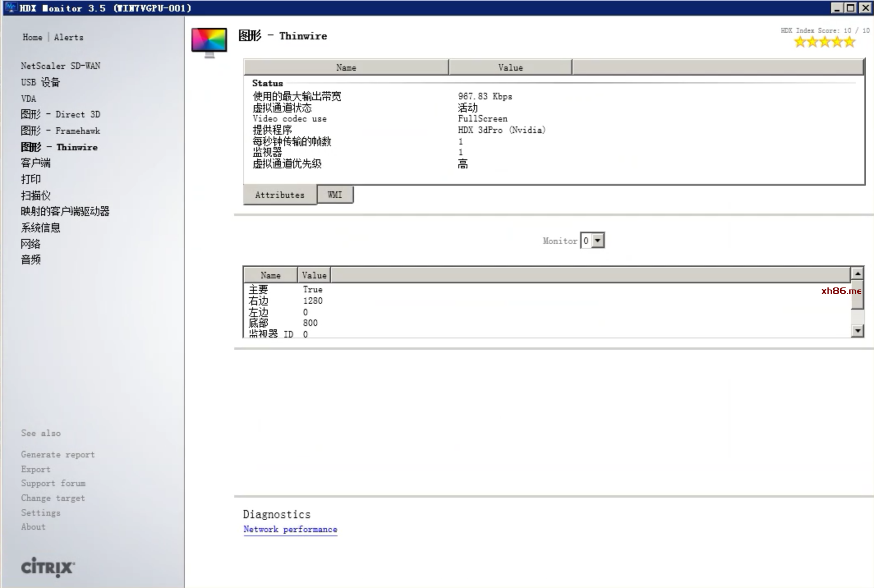874x588 pixels.
Task: Click the monitor table scrollbar thumb
Action: tap(857, 294)
